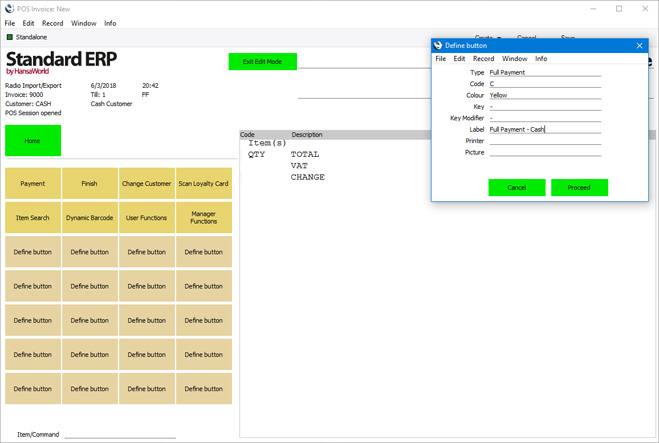Minimize the POS Invoice window
This screenshot has height=443, width=659.
tap(593, 8)
